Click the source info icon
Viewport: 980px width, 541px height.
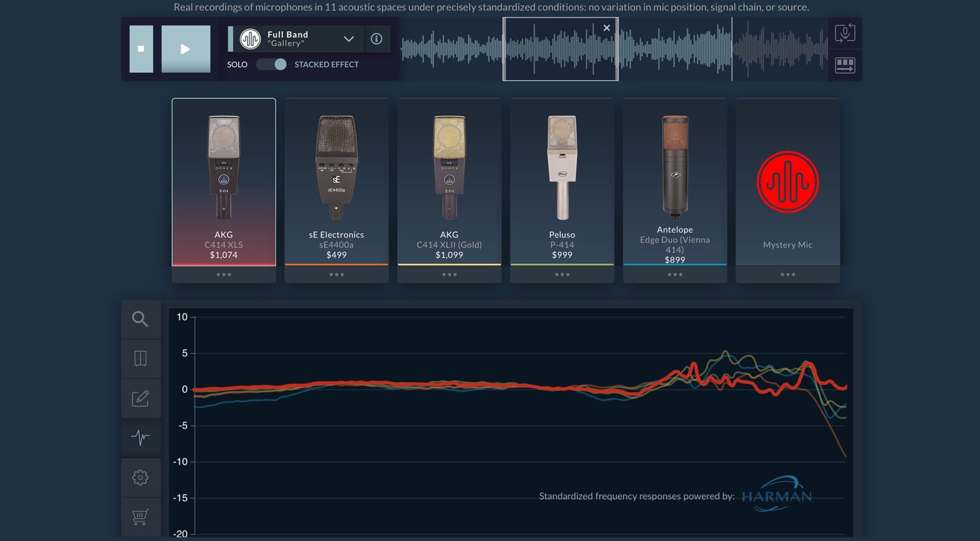click(x=377, y=39)
